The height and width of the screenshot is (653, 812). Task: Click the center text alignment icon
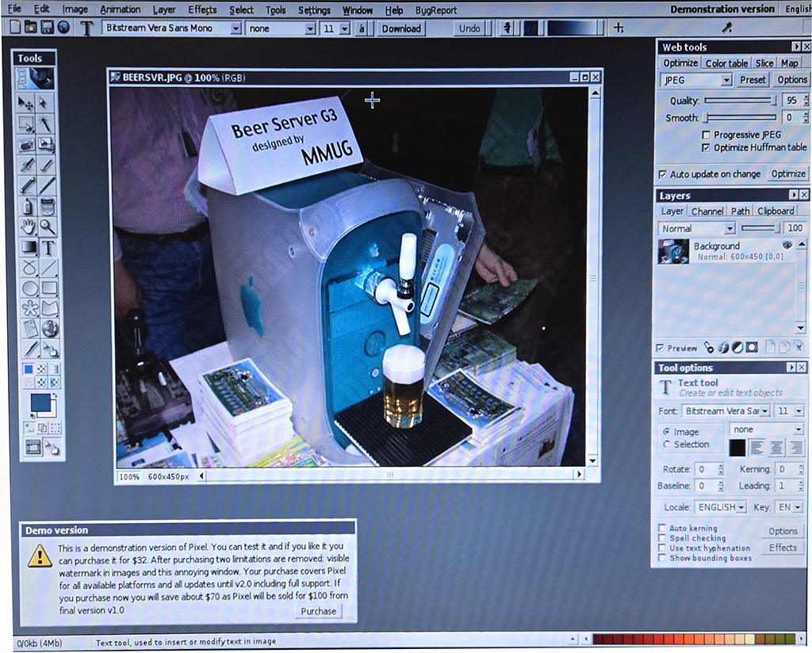[x=776, y=448]
